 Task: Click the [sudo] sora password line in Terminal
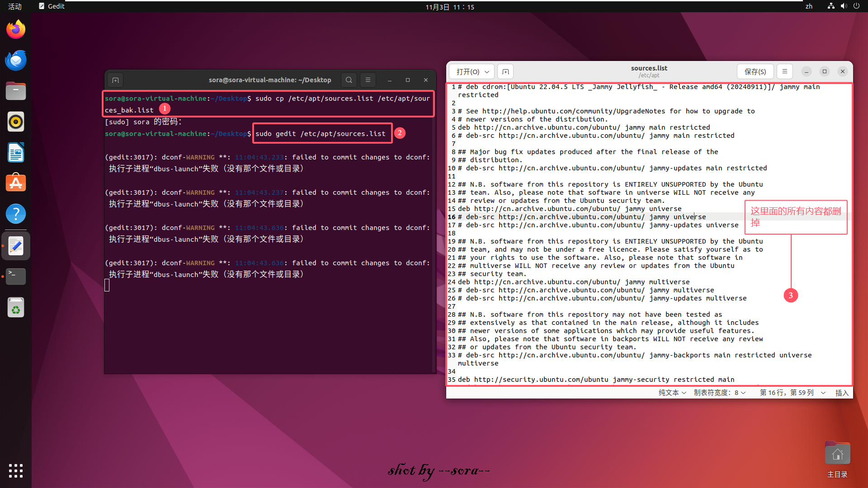pos(143,122)
